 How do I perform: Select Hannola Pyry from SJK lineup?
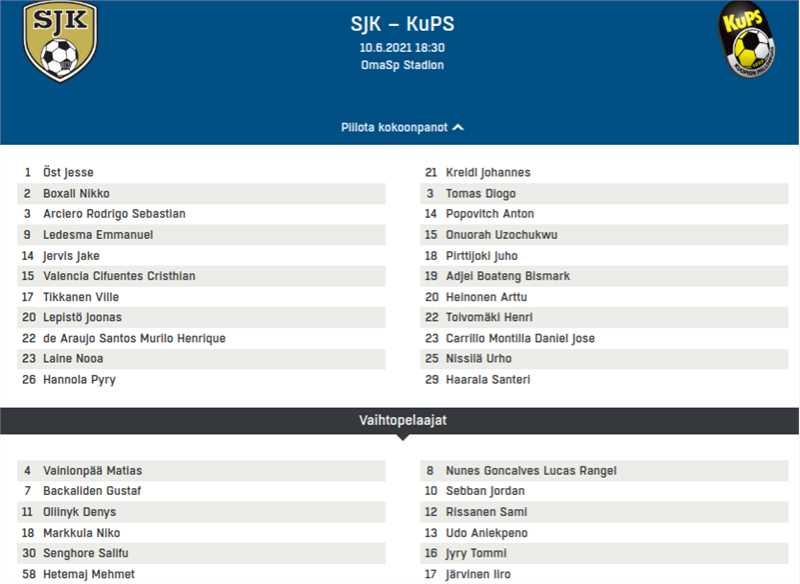(79, 380)
